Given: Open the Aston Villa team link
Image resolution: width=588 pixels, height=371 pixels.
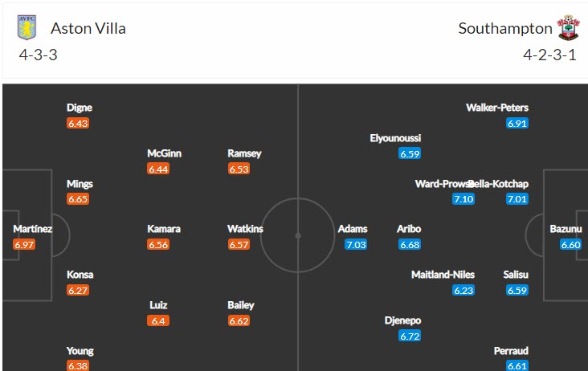Looking at the screenshot, I should click(x=88, y=28).
